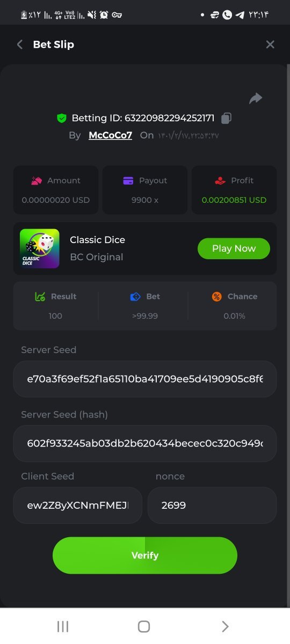The width and height of the screenshot is (290, 644).
Task: Tap the Amount money icon
Action: (x=37, y=181)
